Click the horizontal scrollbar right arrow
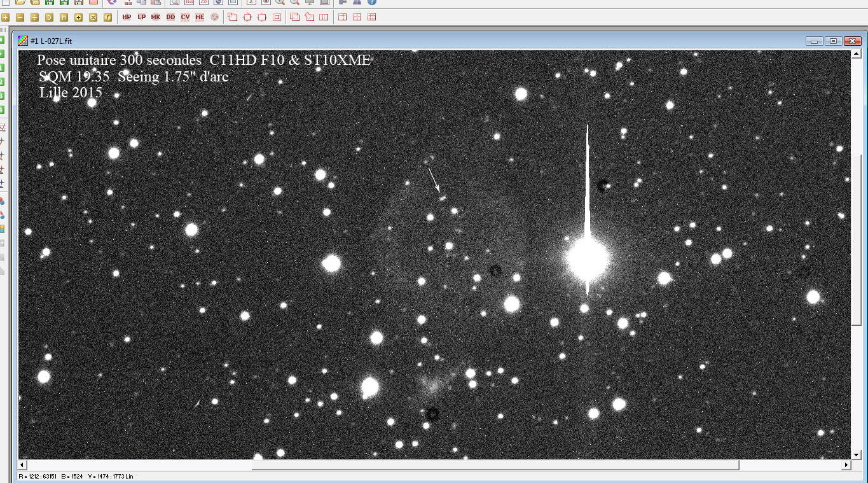The height and width of the screenshot is (483, 868). coord(846,465)
